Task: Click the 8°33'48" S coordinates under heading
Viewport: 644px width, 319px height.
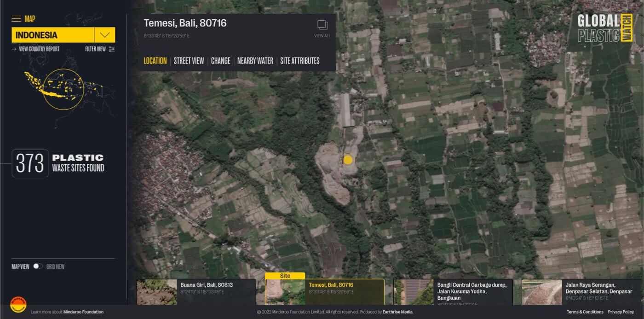Action: coord(167,36)
